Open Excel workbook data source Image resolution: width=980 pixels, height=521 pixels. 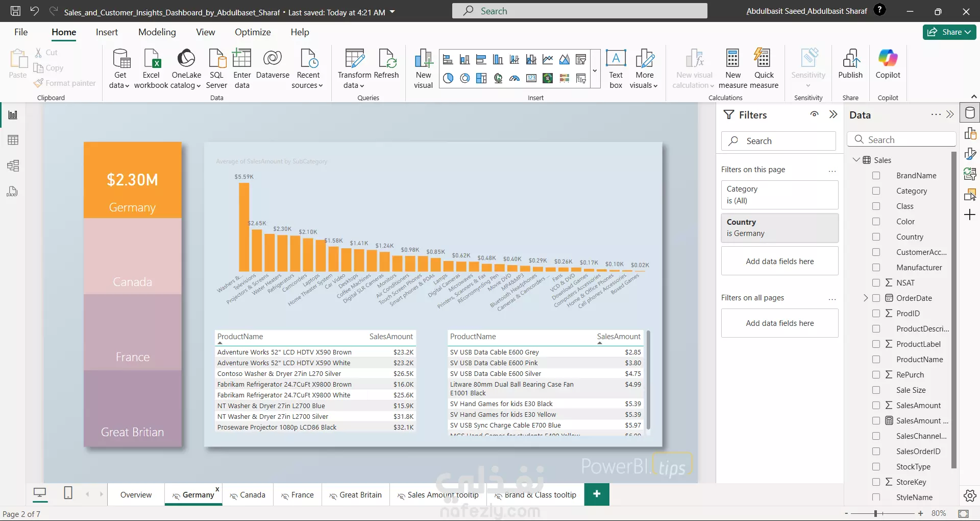[151, 69]
